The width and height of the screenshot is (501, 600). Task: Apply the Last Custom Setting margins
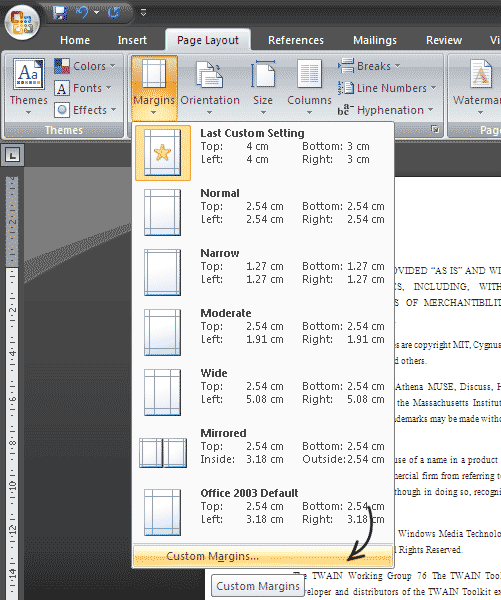click(x=263, y=153)
